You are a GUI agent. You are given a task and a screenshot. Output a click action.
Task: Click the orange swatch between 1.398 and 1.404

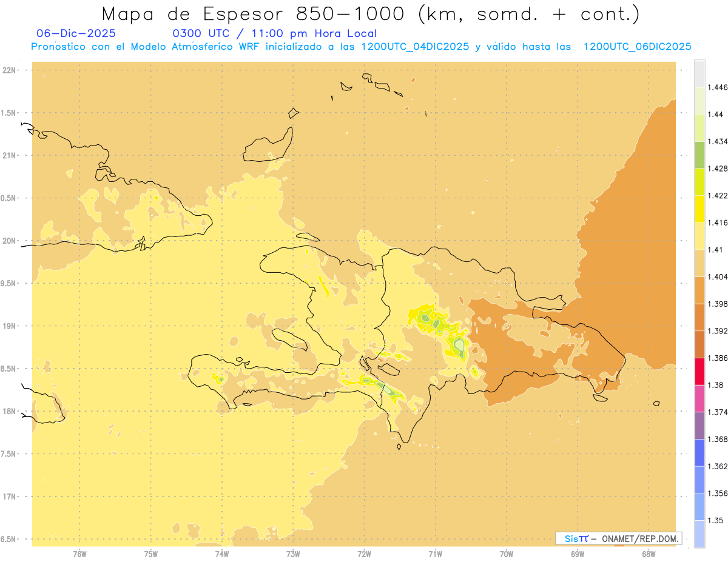tap(699, 290)
